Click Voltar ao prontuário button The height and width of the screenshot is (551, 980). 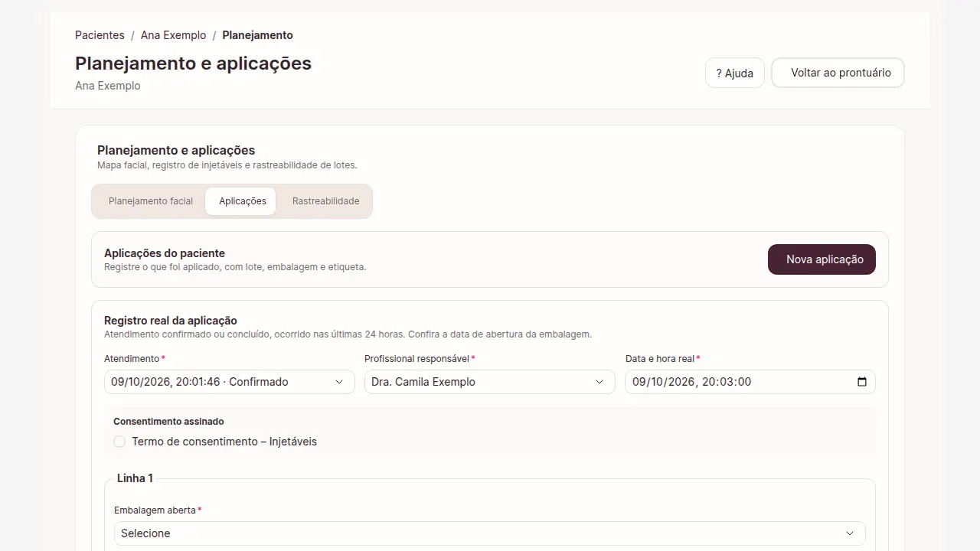tap(838, 73)
